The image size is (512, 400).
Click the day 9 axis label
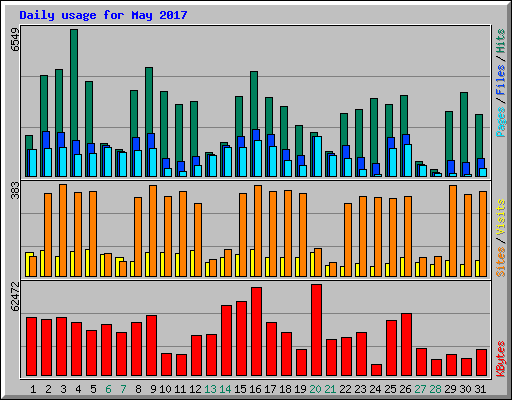click(153, 389)
